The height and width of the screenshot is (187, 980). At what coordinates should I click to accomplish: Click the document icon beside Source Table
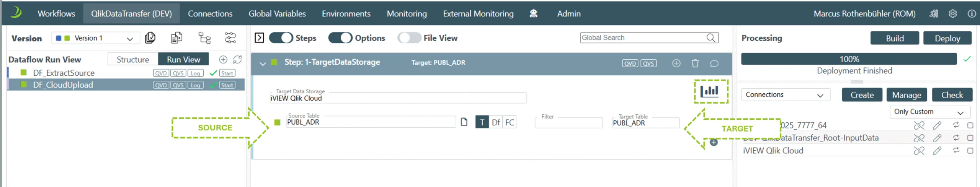click(464, 122)
